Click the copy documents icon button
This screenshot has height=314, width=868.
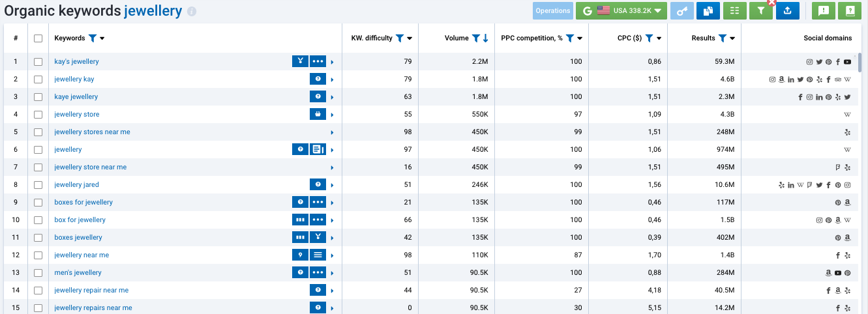[708, 10]
